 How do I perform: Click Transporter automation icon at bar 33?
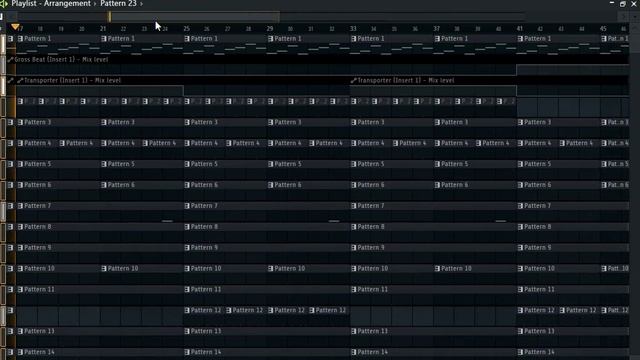(353, 80)
